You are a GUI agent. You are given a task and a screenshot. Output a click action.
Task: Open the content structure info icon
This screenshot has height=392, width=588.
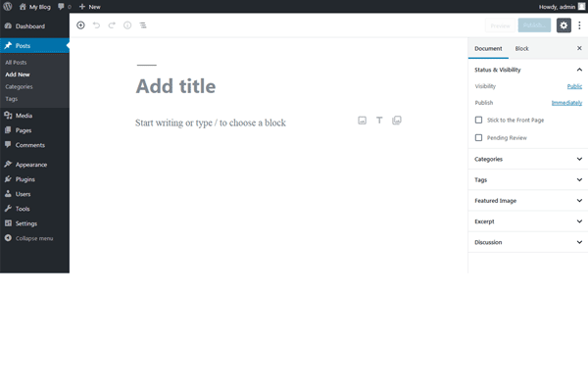(127, 25)
